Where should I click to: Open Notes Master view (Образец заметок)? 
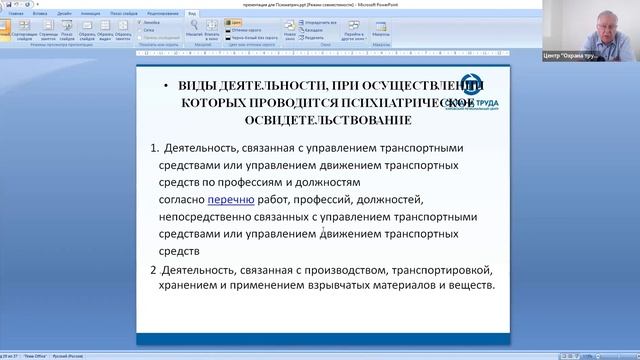[x=123, y=30]
